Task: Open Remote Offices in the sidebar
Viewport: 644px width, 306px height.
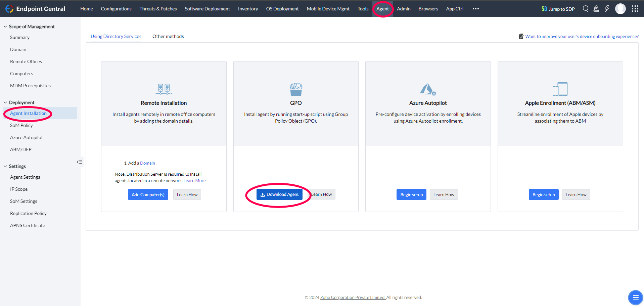Action: tap(26, 61)
